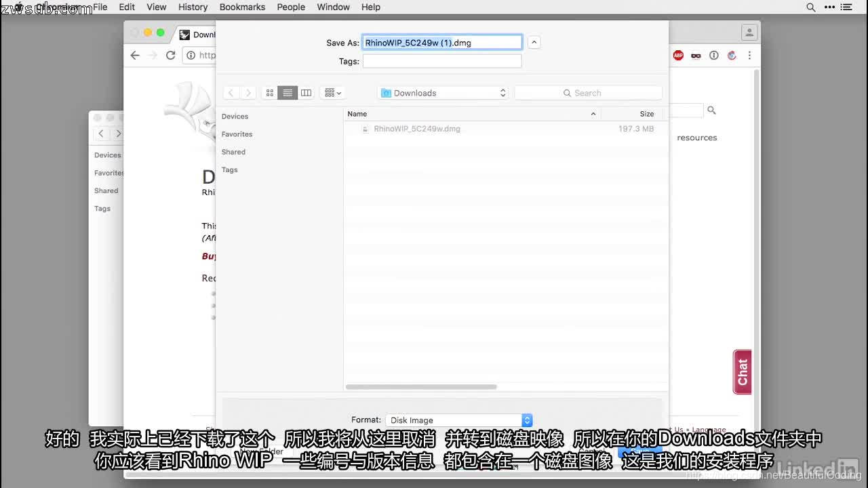Viewport: 868px width, 488px height.
Task: Open the Window menu
Action: click(334, 7)
